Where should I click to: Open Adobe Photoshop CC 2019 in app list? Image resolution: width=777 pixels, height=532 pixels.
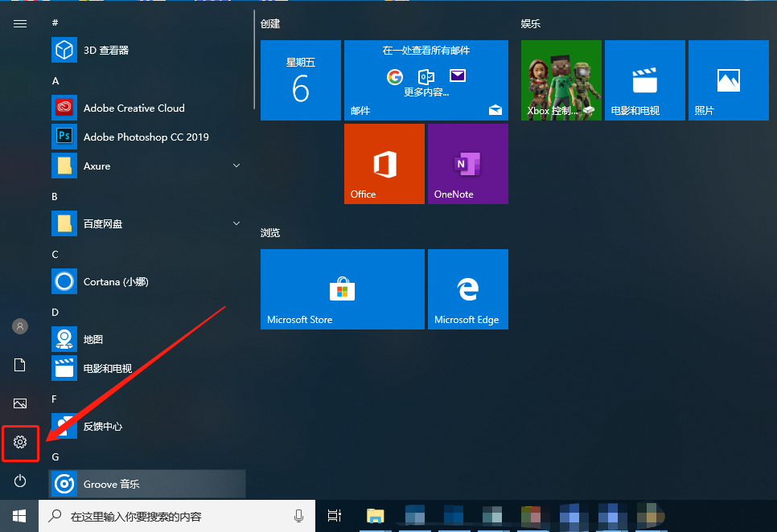148,137
